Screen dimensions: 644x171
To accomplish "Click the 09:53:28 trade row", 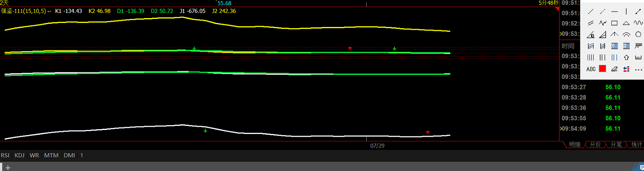I will [x=602, y=97].
